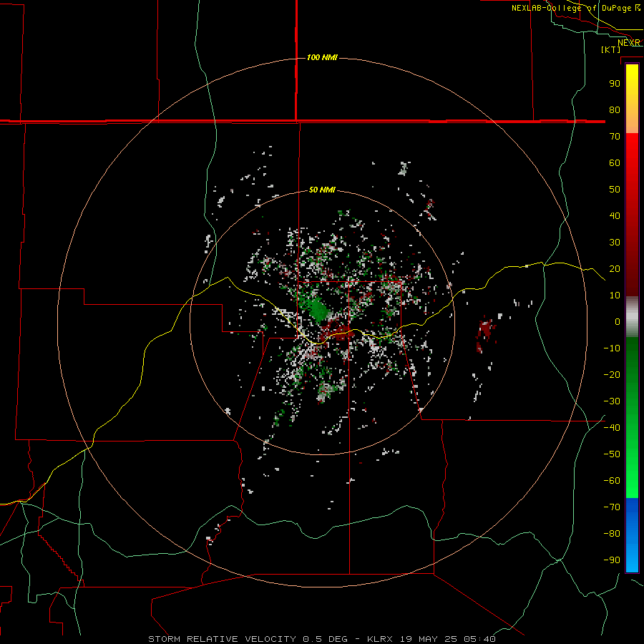Viewport: 644px width, 644px height.
Task: Click the positive 10 knot scale label
Action: (615, 296)
